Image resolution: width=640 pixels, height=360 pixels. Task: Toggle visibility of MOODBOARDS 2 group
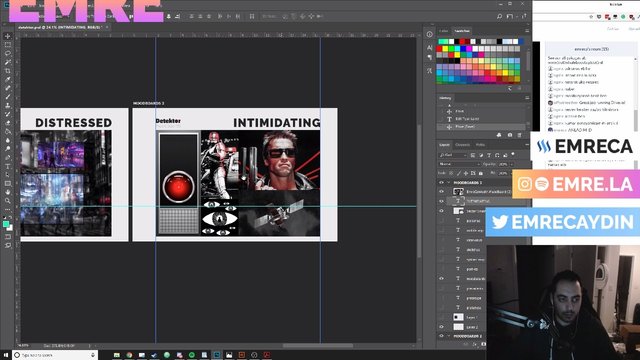[441, 336]
